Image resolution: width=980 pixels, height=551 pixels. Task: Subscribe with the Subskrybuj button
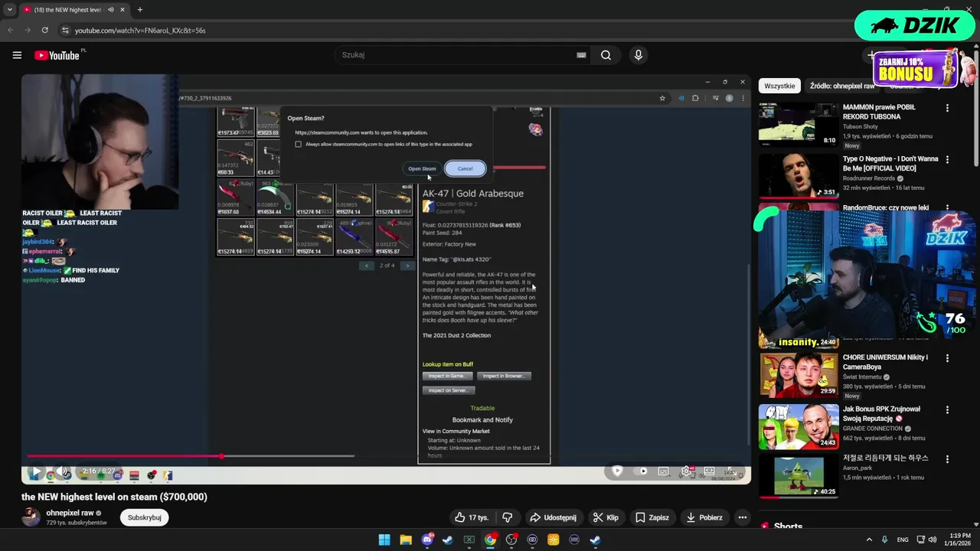pos(145,517)
